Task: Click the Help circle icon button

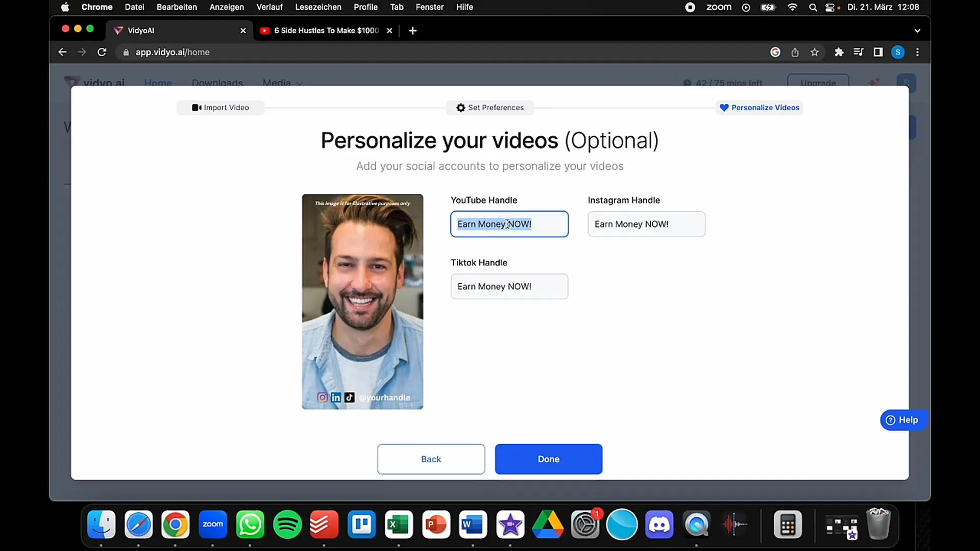Action: [890, 420]
